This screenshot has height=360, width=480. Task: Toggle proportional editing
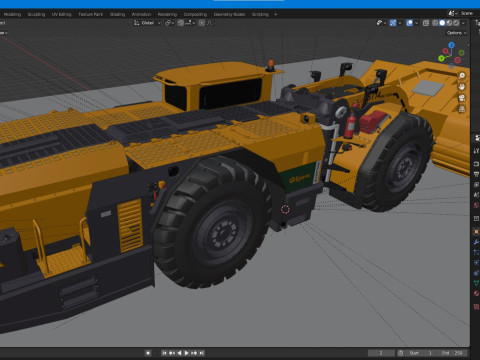point(202,23)
